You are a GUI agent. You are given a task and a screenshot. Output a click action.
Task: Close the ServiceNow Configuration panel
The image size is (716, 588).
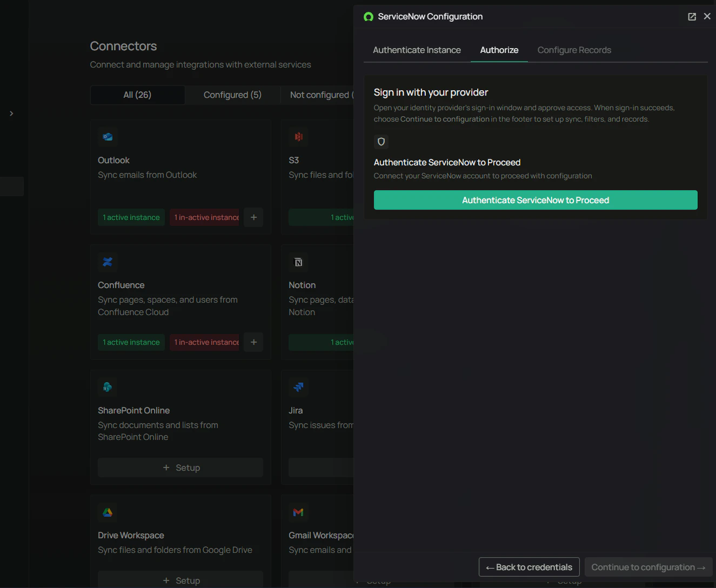point(707,16)
